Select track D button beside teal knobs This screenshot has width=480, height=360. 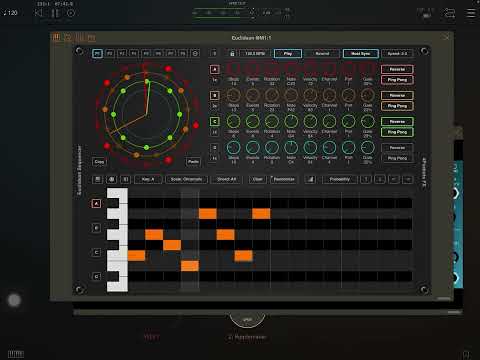coord(215,148)
